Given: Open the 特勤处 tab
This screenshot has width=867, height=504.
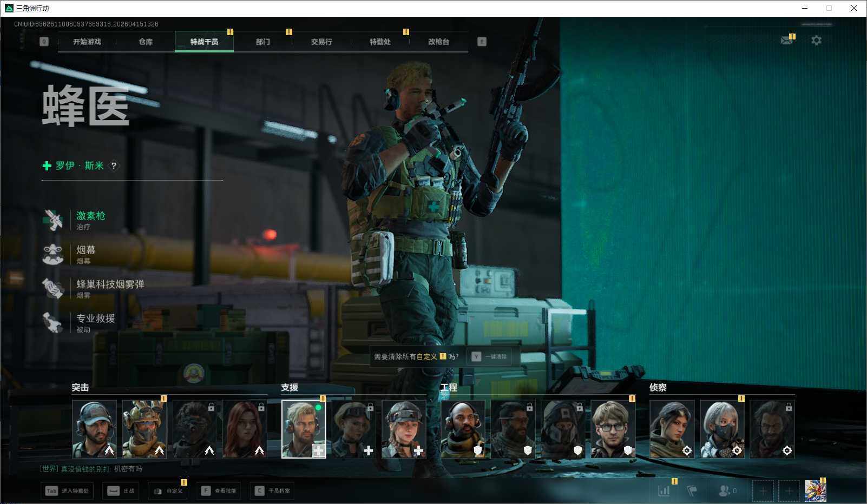Looking at the screenshot, I should point(380,42).
